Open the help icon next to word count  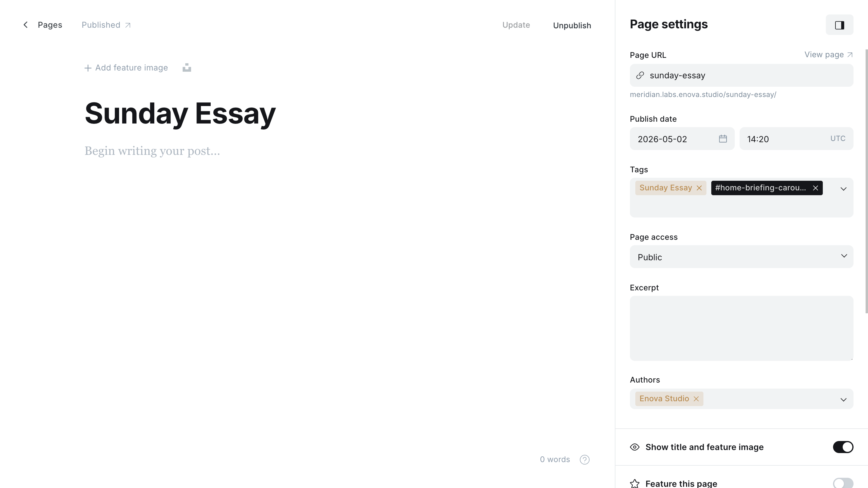coord(585,460)
